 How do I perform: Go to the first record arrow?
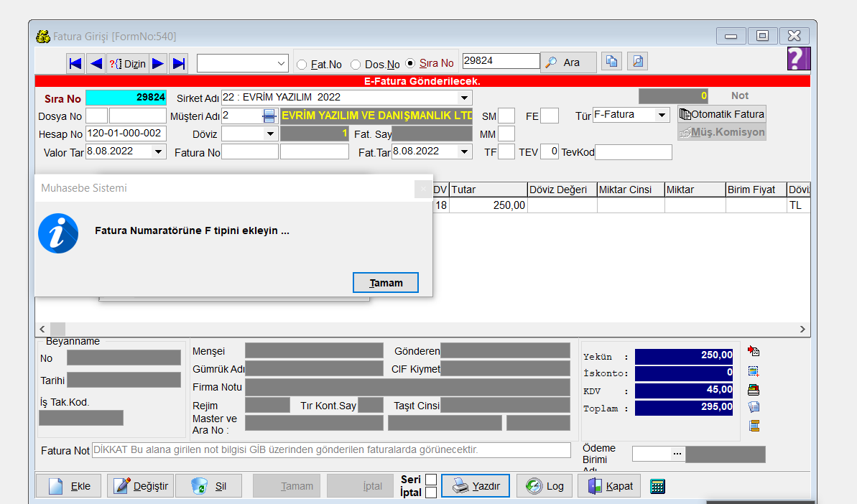point(75,64)
